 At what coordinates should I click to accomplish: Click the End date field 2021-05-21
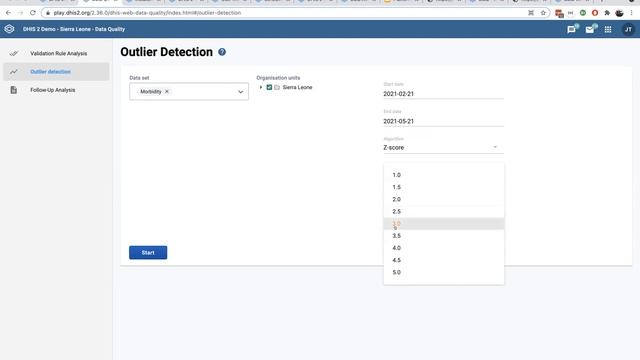[x=443, y=121]
